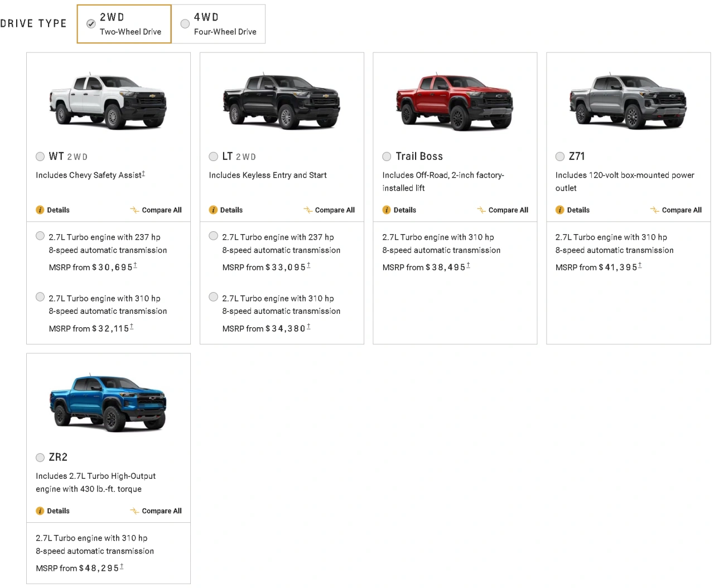714x588 pixels.
Task: Choose the Trail Boss trim radio button
Action: coord(387,157)
